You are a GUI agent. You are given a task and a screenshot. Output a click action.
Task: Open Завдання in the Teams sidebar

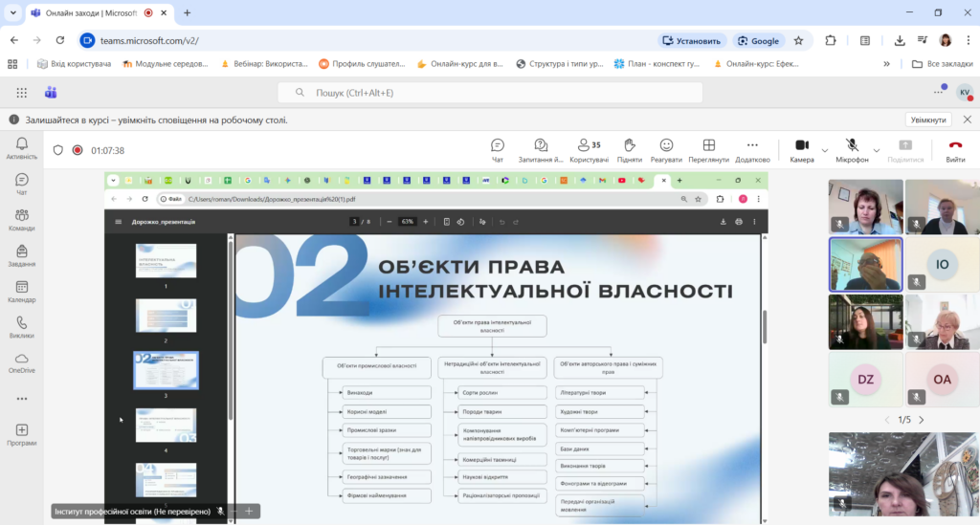point(21,256)
